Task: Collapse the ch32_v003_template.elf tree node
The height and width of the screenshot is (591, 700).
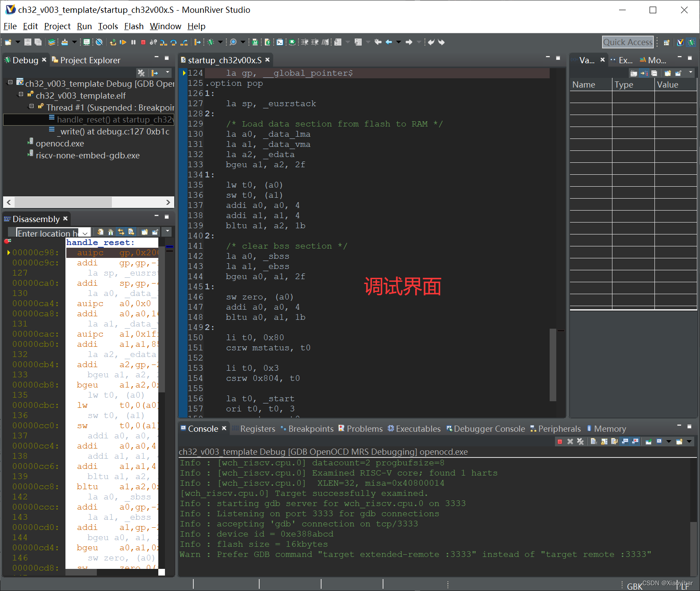Action: [x=21, y=94]
